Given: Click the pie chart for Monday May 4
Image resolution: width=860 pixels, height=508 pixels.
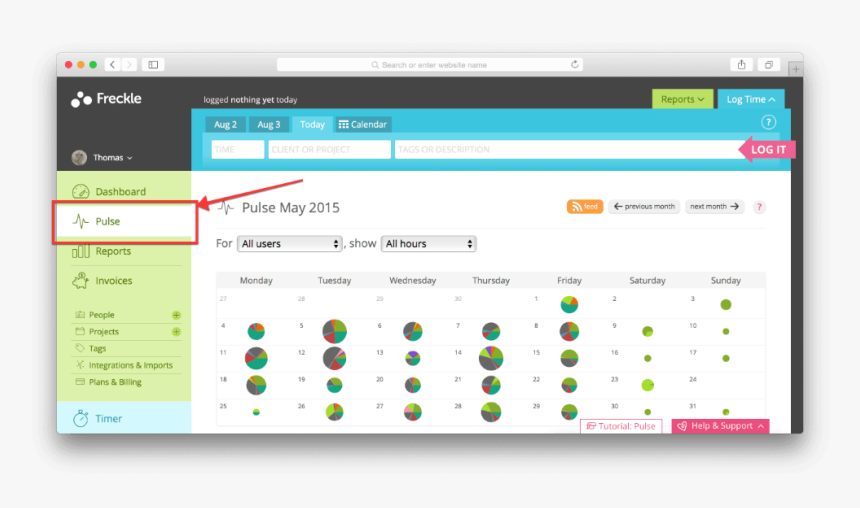Looking at the screenshot, I should (256, 331).
